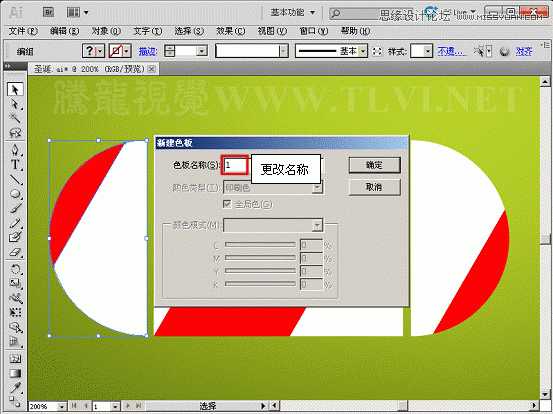
Task: Click the 不透... opacity link
Action: pos(451,51)
